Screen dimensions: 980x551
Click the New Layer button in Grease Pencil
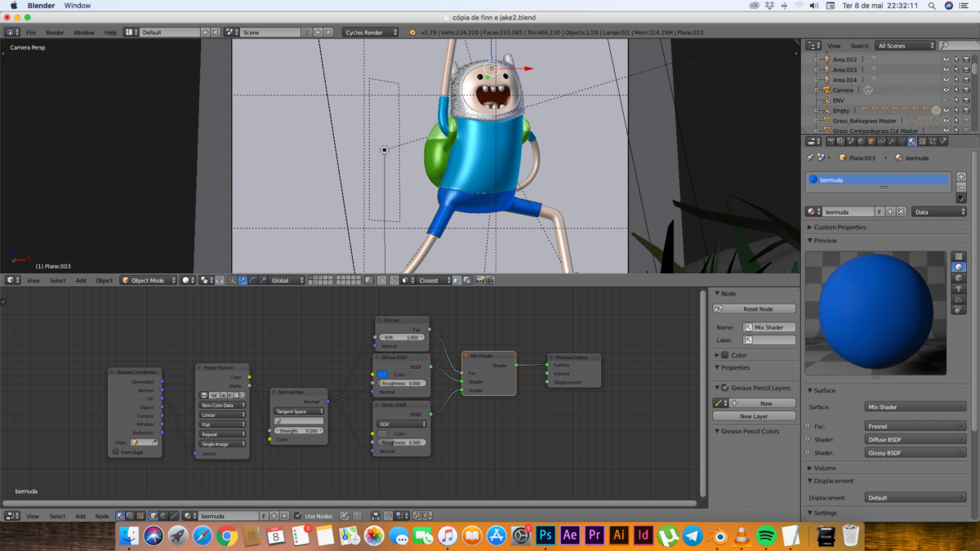753,415
